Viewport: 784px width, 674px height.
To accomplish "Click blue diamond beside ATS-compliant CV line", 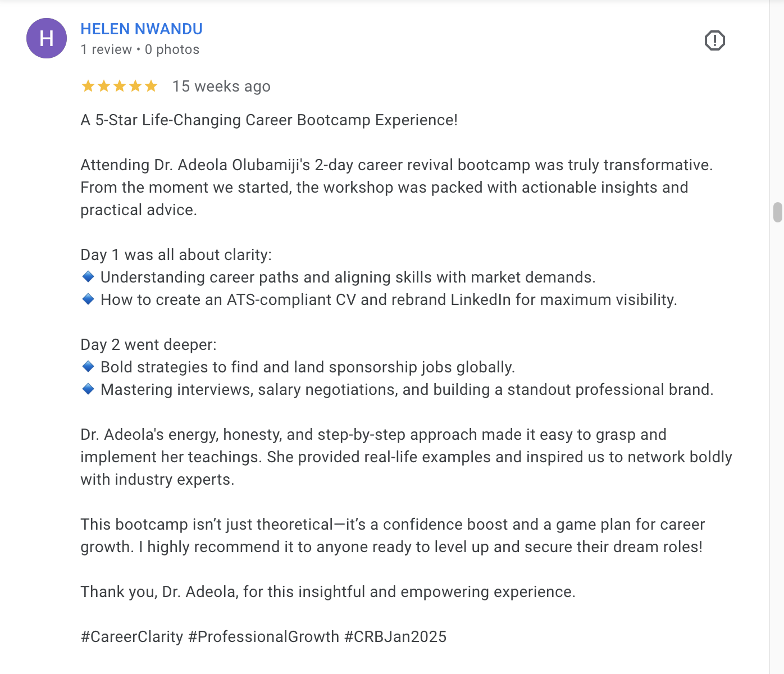I will pyautogui.click(x=88, y=299).
